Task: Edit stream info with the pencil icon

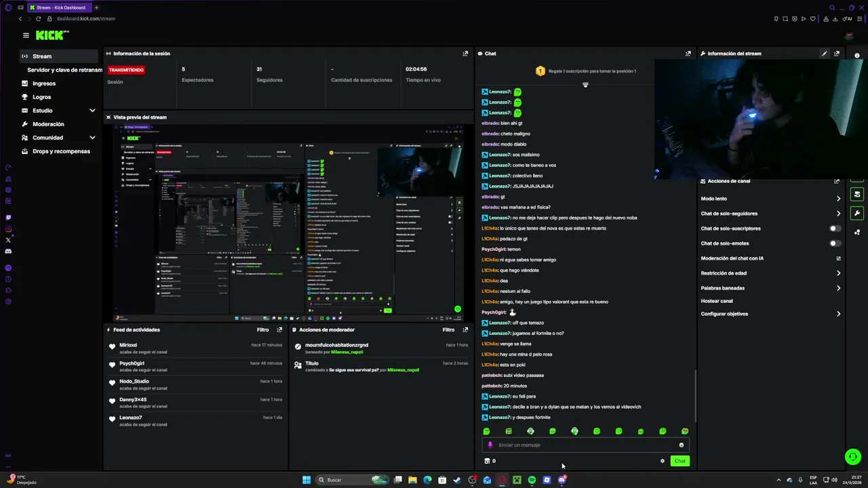Action: point(825,54)
